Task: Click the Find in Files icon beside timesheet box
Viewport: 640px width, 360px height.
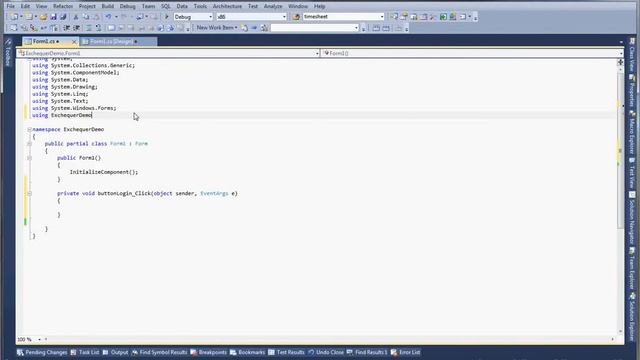Action: 297,17
